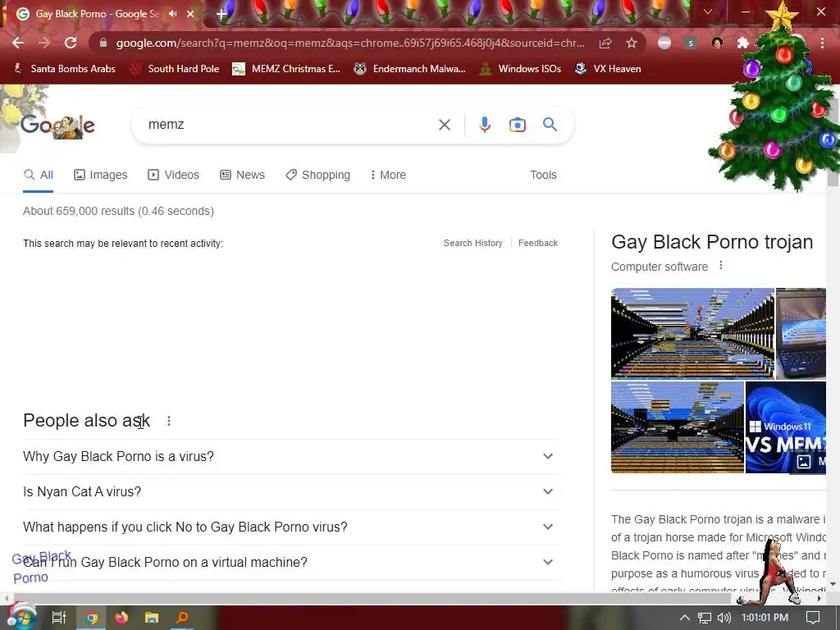Viewport: 840px width, 630px height.
Task: Select the All results tab
Action: click(39, 176)
